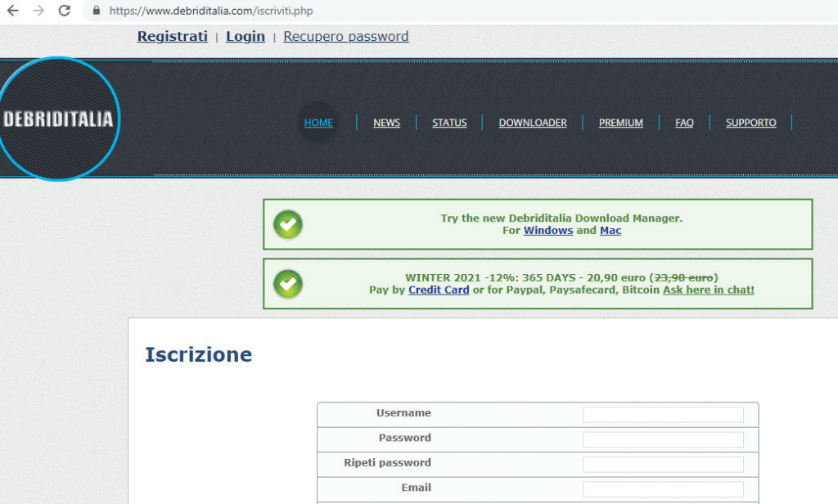Click the browser forward arrow
Viewport: 838px width, 504px height.
point(38,11)
